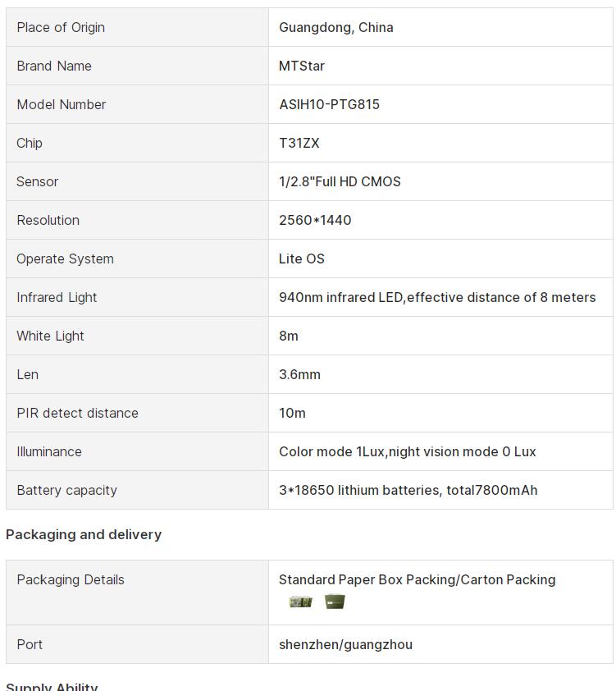Click the Len value 3.6mm

point(299,374)
